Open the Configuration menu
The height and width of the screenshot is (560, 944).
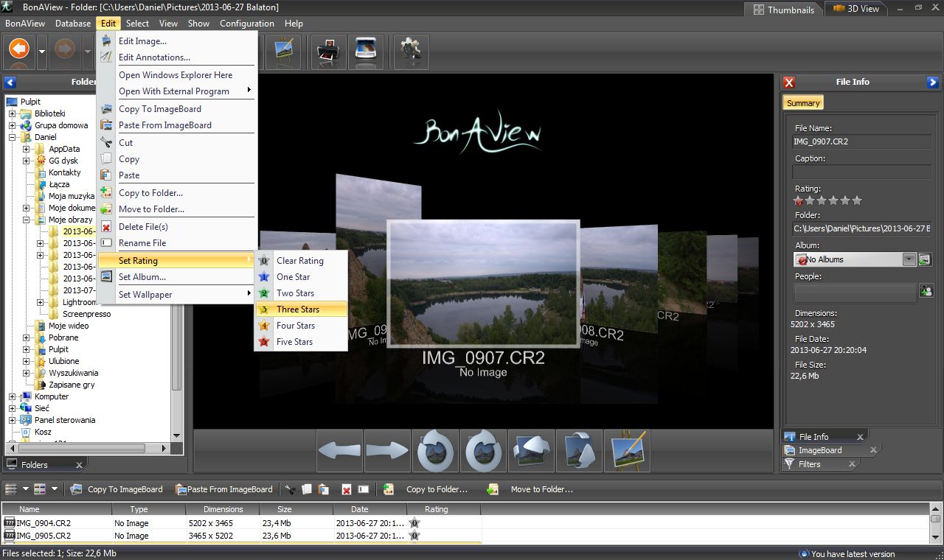246,24
